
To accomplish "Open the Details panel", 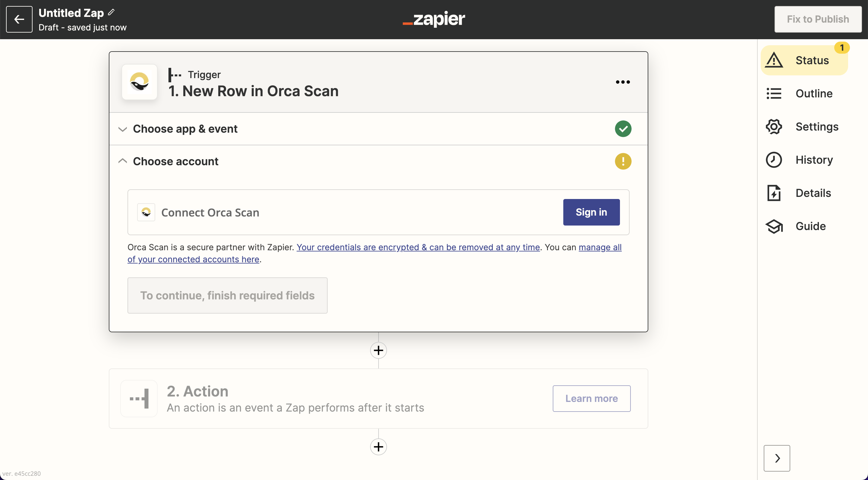I will pyautogui.click(x=813, y=193).
